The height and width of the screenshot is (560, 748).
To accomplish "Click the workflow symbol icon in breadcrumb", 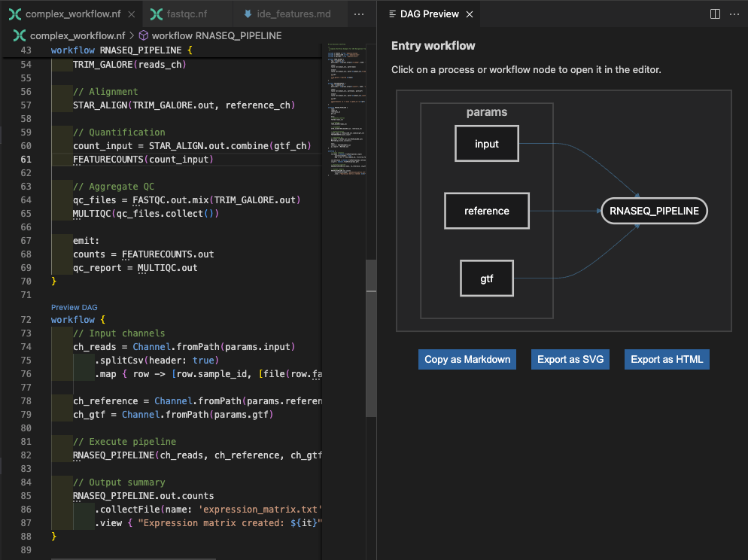I will point(144,35).
